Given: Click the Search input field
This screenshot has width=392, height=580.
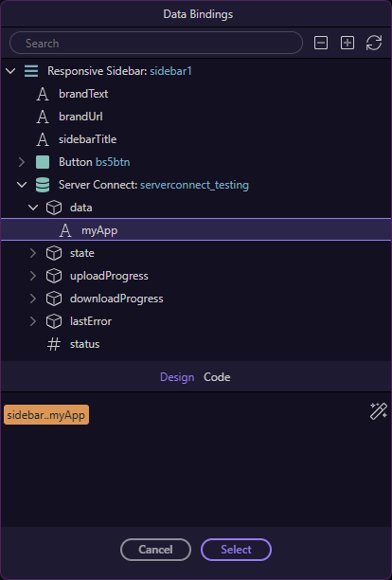Looking at the screenshot, I should pyautogui.click(x=156, y=43).
